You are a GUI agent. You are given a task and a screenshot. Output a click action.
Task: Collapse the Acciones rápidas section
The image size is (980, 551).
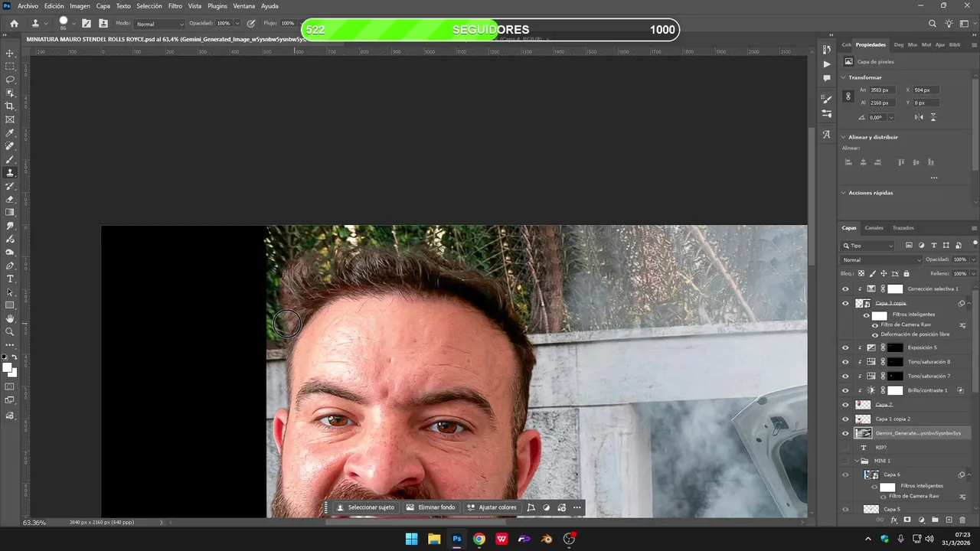844,193
